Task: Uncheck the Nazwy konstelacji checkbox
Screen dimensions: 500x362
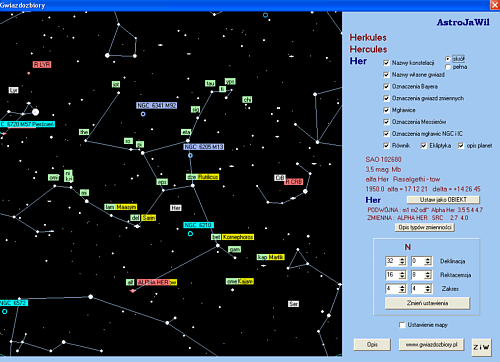Action: [x=386, y=63]
